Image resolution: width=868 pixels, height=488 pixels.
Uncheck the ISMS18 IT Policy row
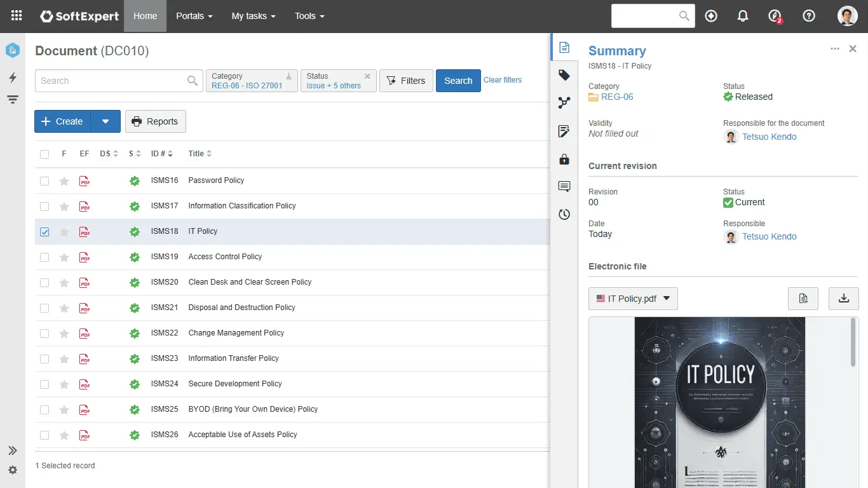point(44,232)
